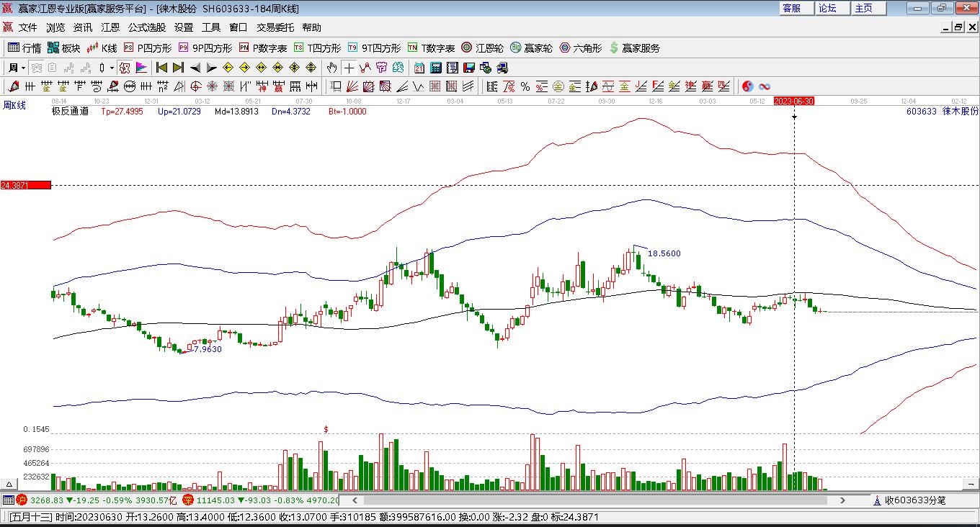Expand the candlestick style dropdown arrow

click(x=112, y=68)
